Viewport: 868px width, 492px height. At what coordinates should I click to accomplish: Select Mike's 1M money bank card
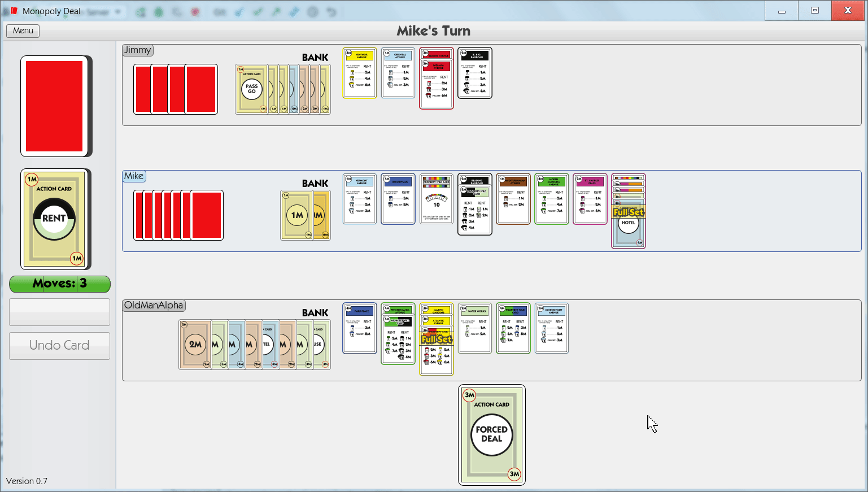296,215
